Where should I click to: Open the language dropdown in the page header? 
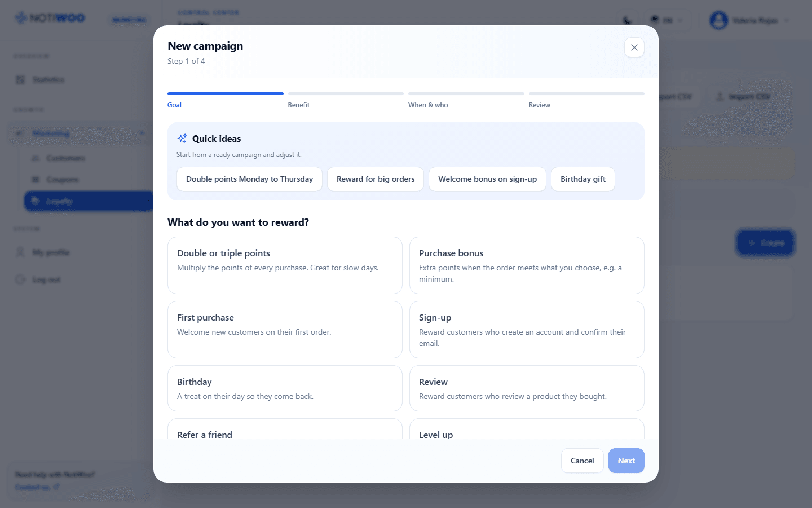tap(667, 20)
